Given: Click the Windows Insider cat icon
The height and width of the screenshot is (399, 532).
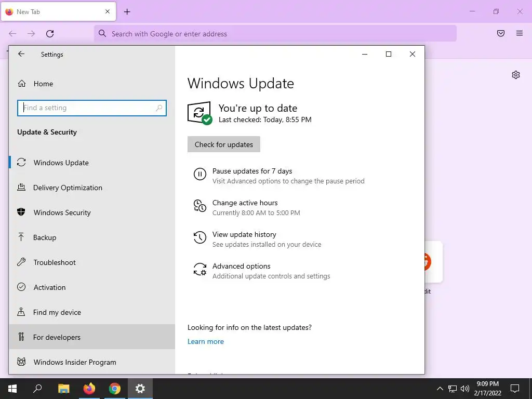Looking at the screenshot, I should [21, 362].
